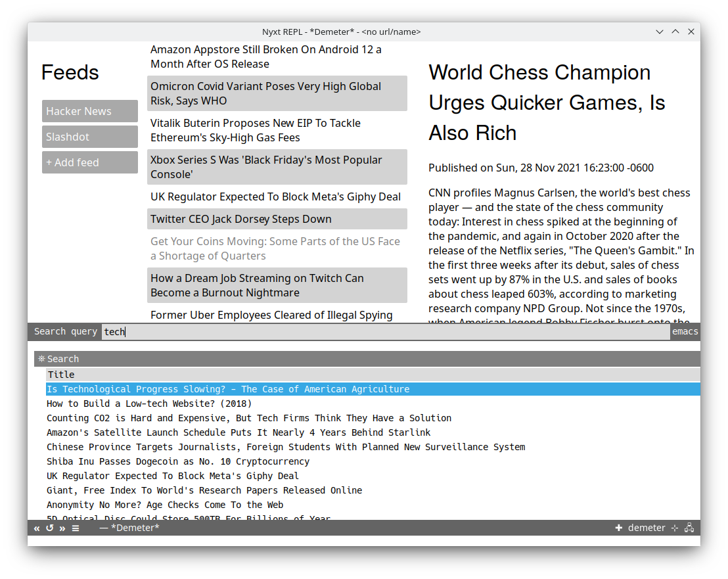
Task: Click the Search source header bar
Action: [367, 359]
